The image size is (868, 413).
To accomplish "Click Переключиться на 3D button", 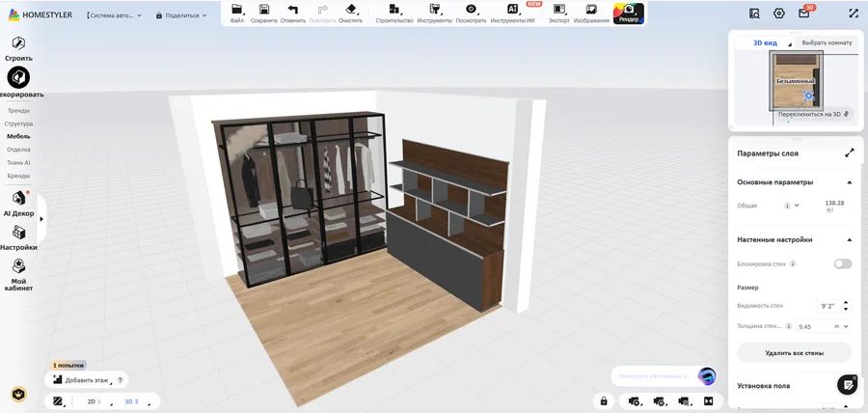I will (x=813, y=114).
